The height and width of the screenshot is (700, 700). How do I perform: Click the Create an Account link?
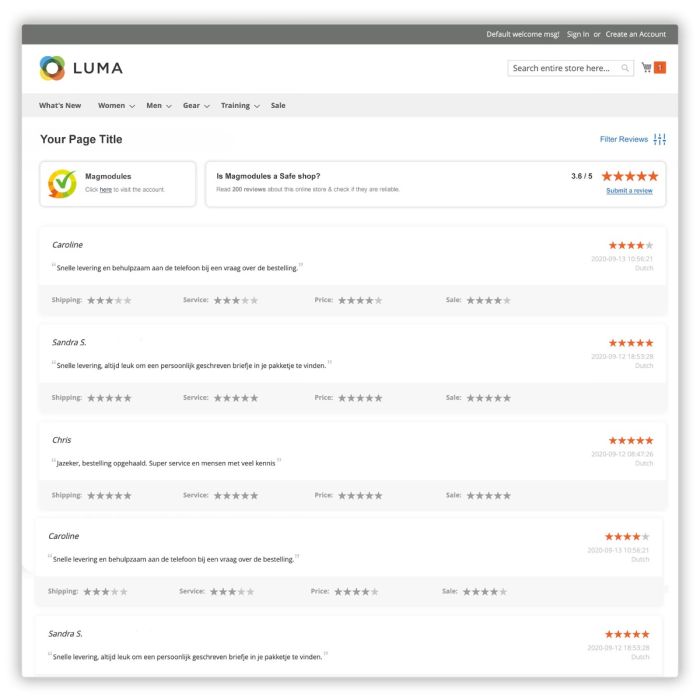pos(635,34)
